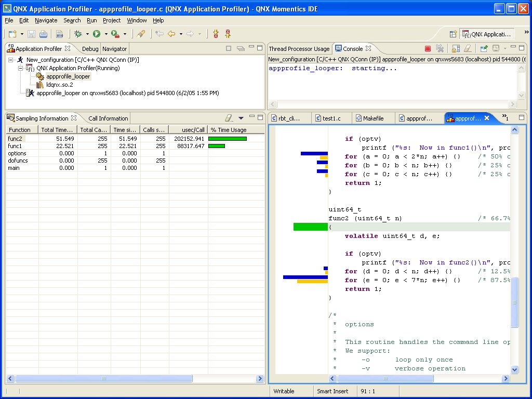Click the green usage bar for func2
Screen dimensions: 532x399
pyautogui.click(x=227, y=139)
